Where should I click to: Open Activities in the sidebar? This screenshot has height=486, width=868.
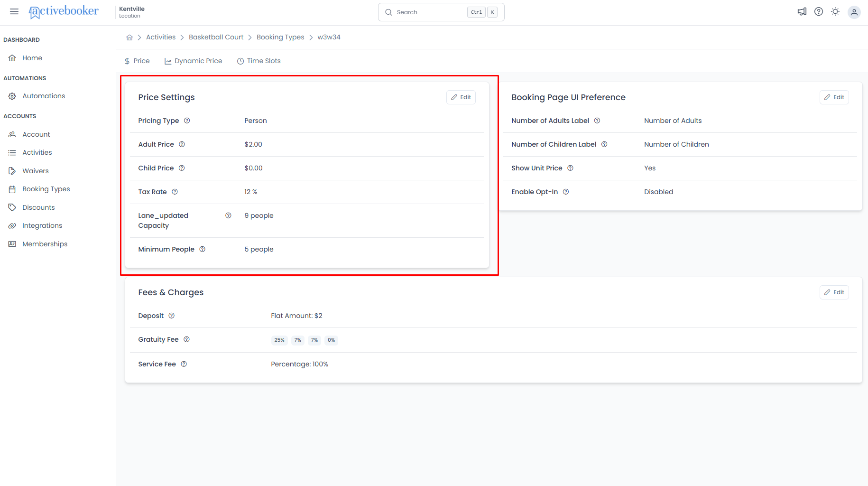point(37,152)
